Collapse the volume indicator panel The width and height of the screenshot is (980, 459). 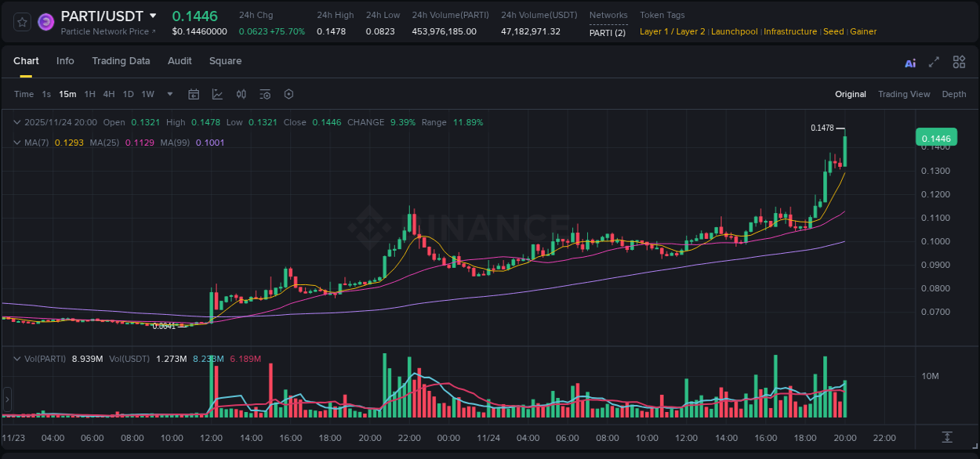(16, 359)
